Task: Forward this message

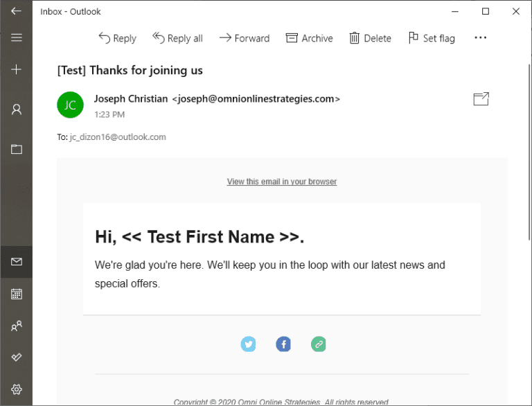Action: pyautogui.click(x=244, y=38)
